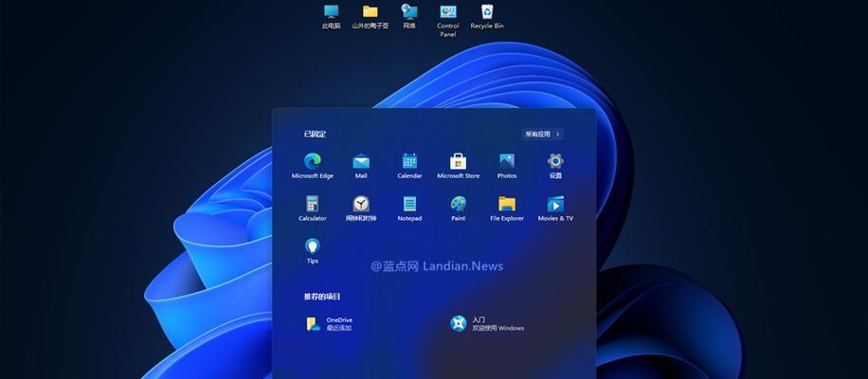The image size is (868, 379).
Task: Open the 设置 settings gear app
Action: (x=555, y=166)
